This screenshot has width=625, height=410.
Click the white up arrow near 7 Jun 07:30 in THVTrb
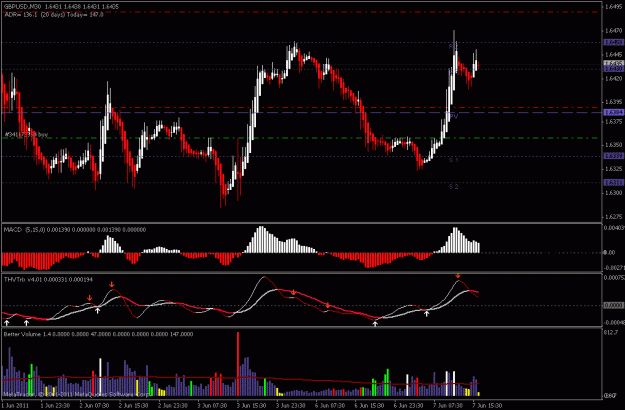426,314
